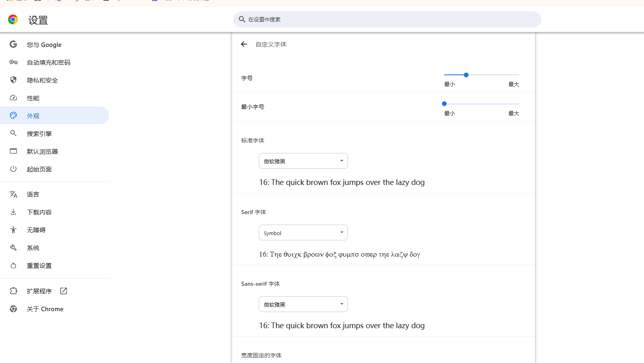Click the key icon for 自动填充和密码

pyautogui.click(x=13, y=62)
